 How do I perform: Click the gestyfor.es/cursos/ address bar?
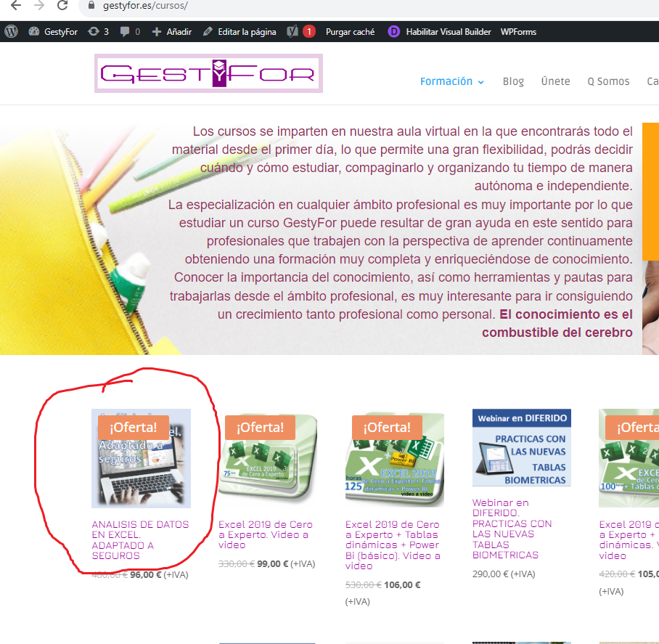tap(145, 6)
